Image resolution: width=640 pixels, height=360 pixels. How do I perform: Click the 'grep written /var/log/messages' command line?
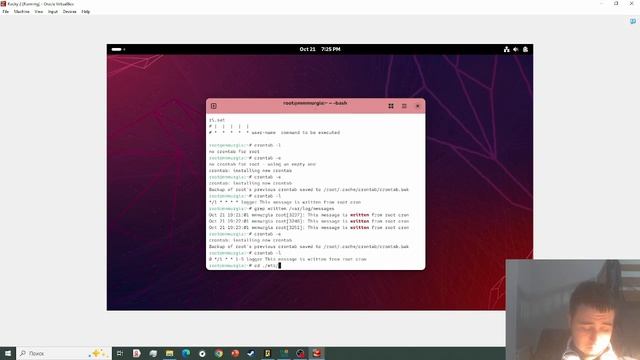tap(271, 209)
